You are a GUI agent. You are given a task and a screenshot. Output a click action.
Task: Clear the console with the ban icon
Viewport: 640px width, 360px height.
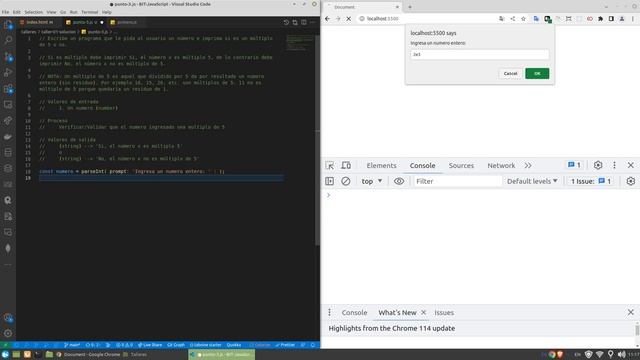click(x=346, y=181)
